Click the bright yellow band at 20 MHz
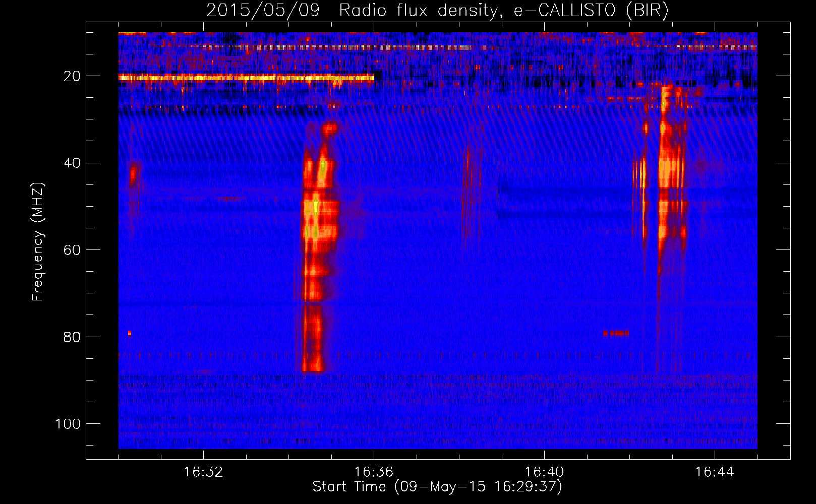Viewport: 816px width, 504px height. click(x=247, y=78)
